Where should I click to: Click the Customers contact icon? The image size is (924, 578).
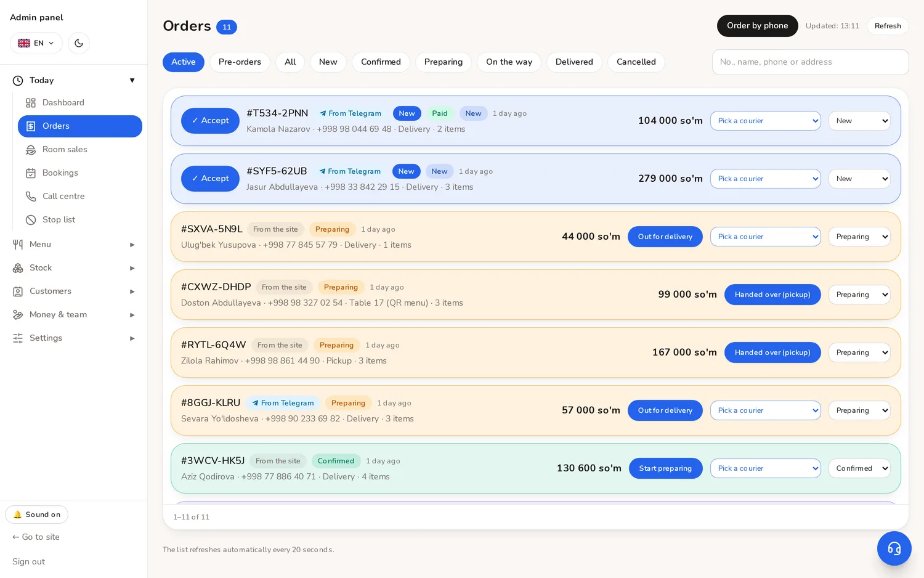pyautogui.click(x=18, y=291)
